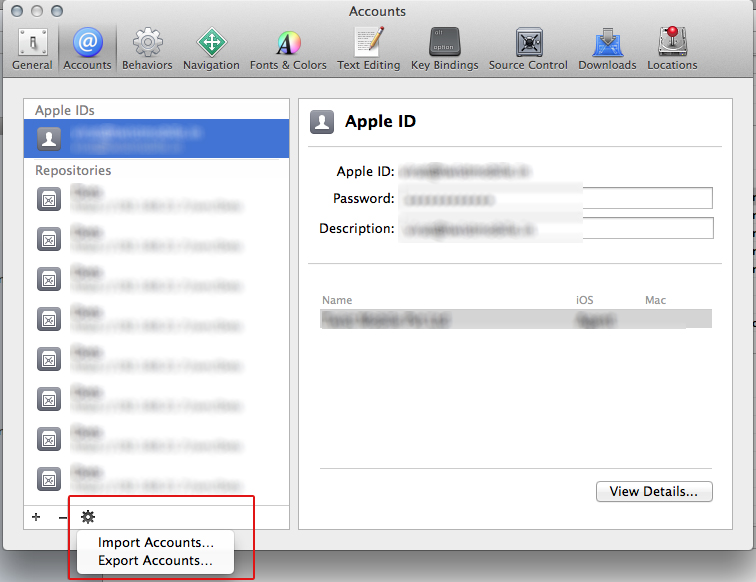Open Locations preferences pane
The height and width of the screenshot is (582, 756).
tap(672, 49)
